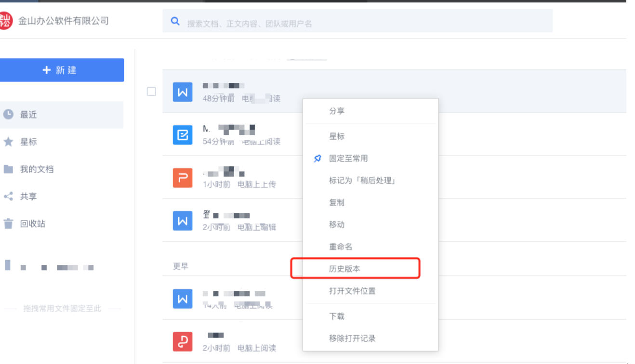Choose 下载 from the context menu
Viewport: 635px width, 364px height.
[337, 316]
